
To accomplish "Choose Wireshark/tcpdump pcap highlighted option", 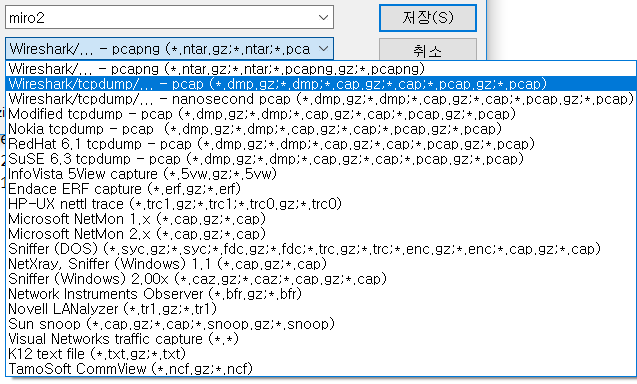I will click(321, 84).
